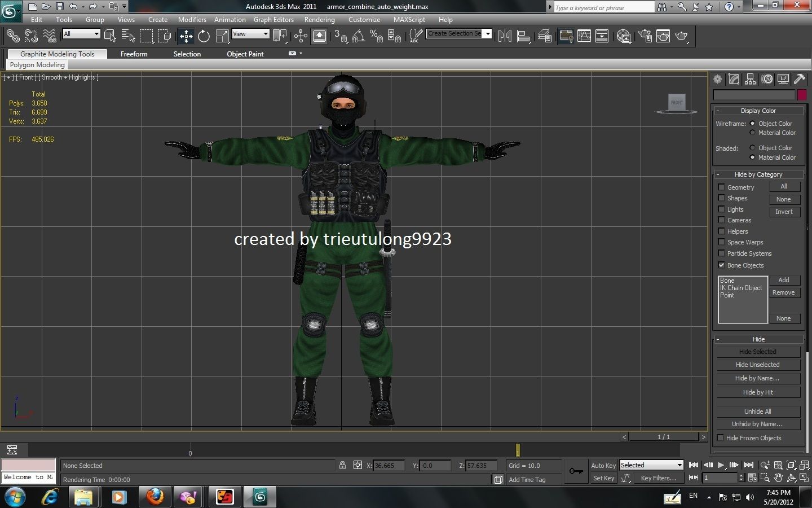Open the Display command panel tab

tap(783, 80)
